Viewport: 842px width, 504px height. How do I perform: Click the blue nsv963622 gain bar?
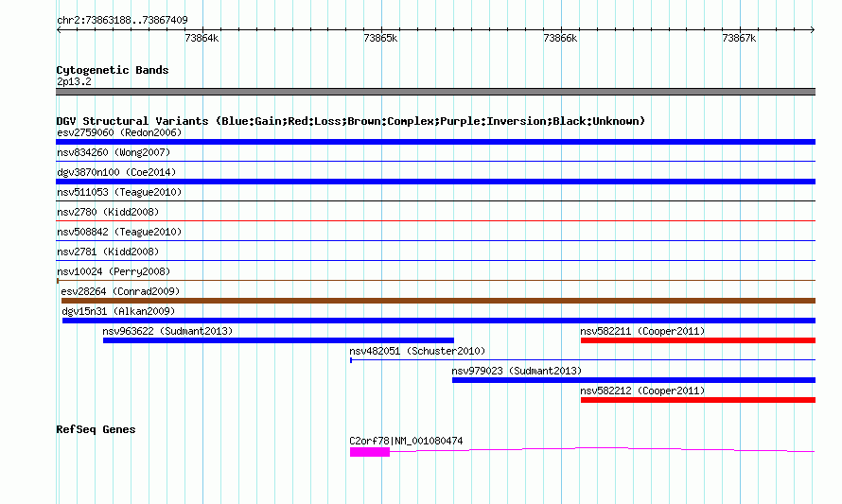click(278, 340)
